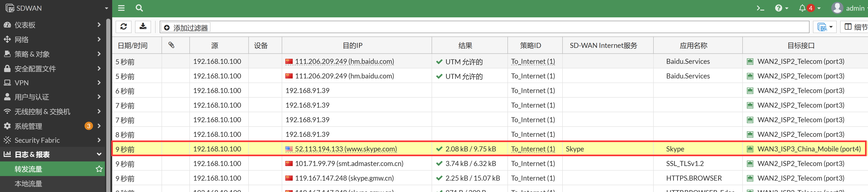Image resolution: width=868 pixels, height=192 pixels.
Task: Click the 策略 & 对象 icon
Action: (7, 54)
